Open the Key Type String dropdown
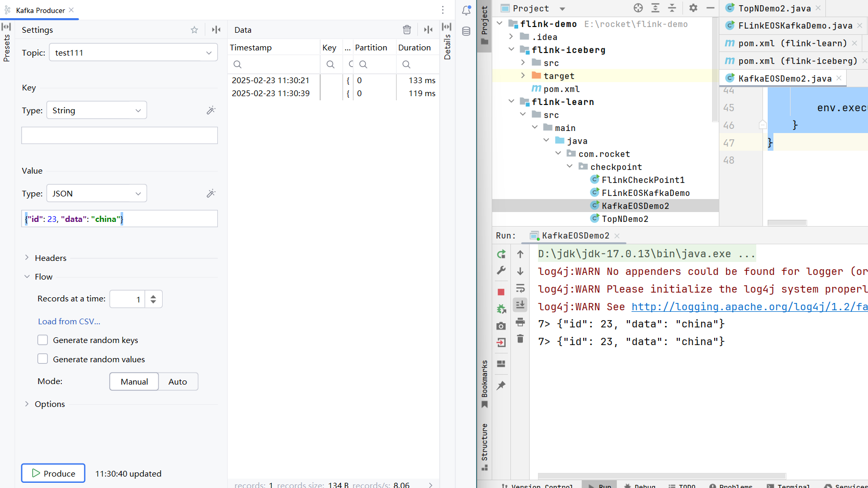This screenshot has height=488, width=868. tap(97, 110)
